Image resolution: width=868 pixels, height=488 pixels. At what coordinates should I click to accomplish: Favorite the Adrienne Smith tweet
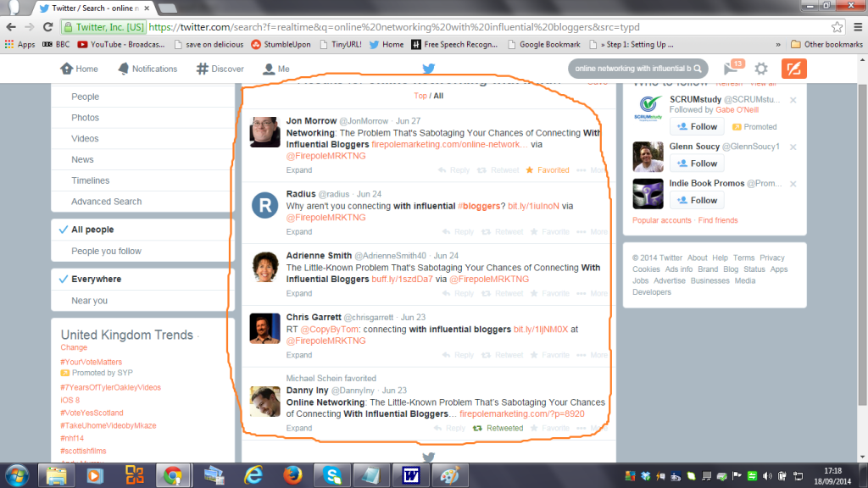tap(549, 293)
